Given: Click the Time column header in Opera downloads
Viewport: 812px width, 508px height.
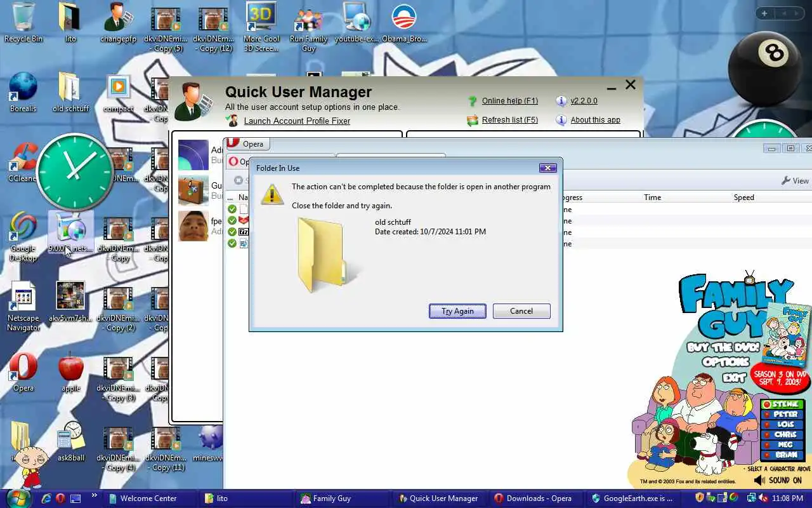Looking at the screenshot, I should [x=653, y=197].
